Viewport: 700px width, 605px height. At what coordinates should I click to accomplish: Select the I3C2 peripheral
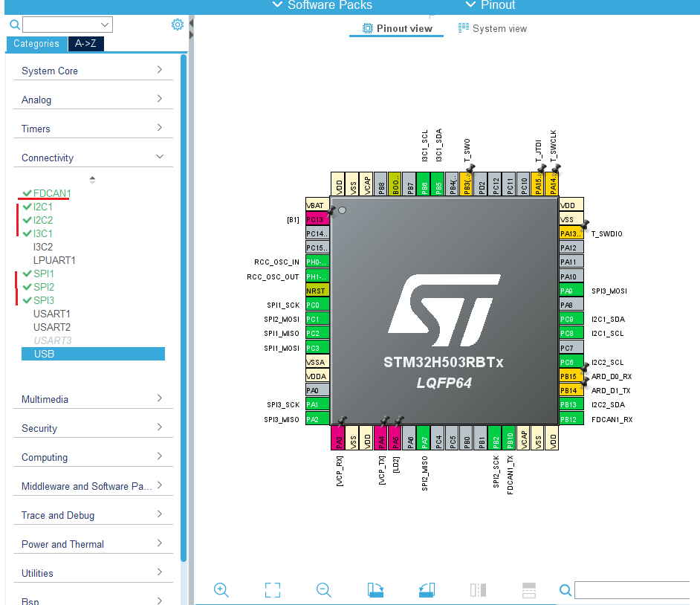[x=43, y=247]
